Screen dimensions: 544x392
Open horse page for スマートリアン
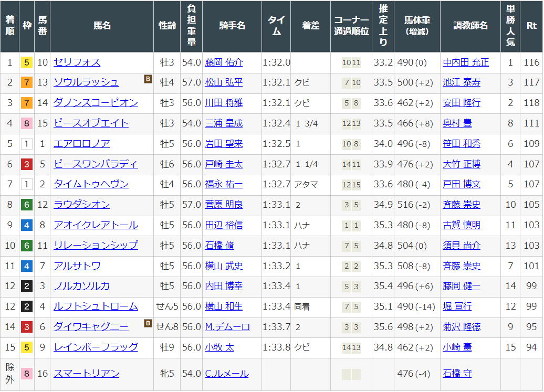tap(87, 374)
